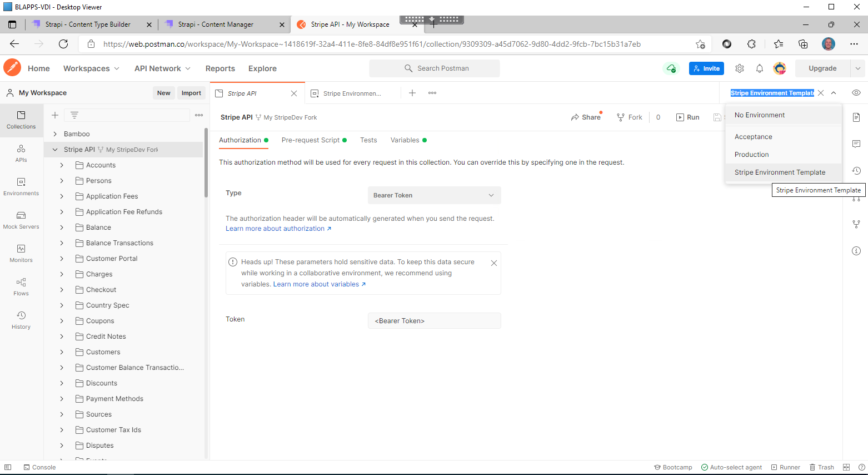This screenshot has height=475, width=868.
Task: Expand the Customers folder
Action: 61,352
